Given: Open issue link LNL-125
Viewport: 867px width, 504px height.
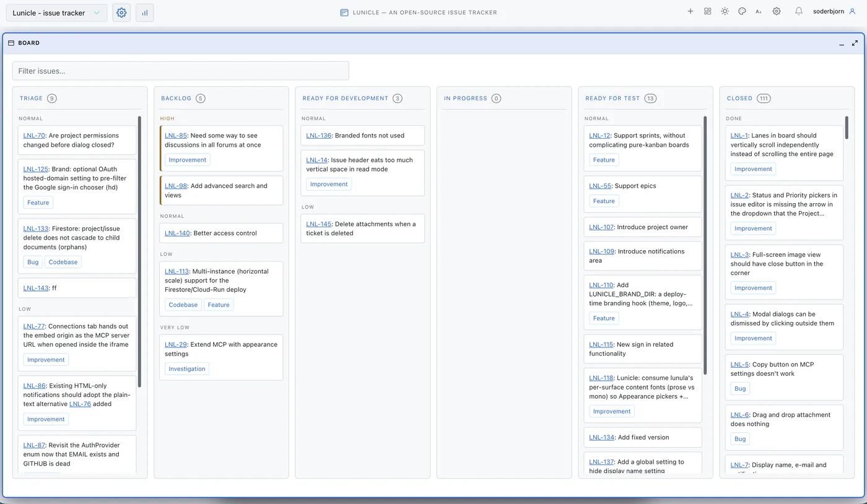Looking at the screenshot, I should coord(36,169).
